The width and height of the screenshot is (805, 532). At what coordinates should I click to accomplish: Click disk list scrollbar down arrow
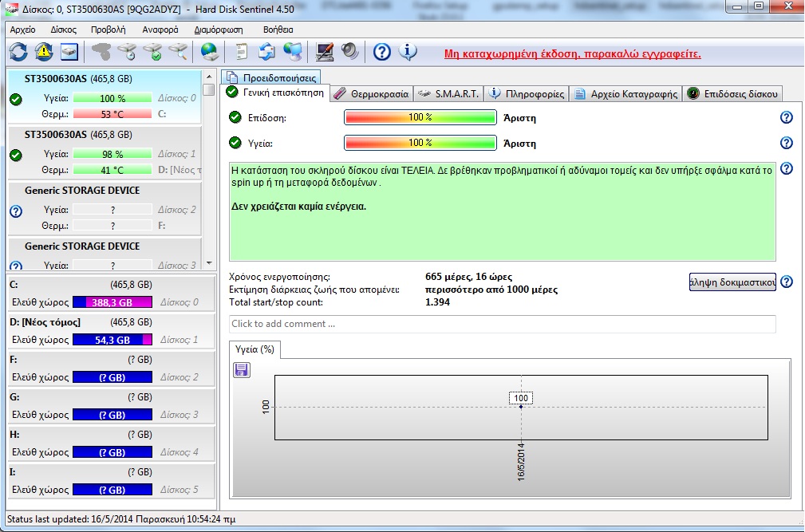pyautogui.click(x=208, y=263)
